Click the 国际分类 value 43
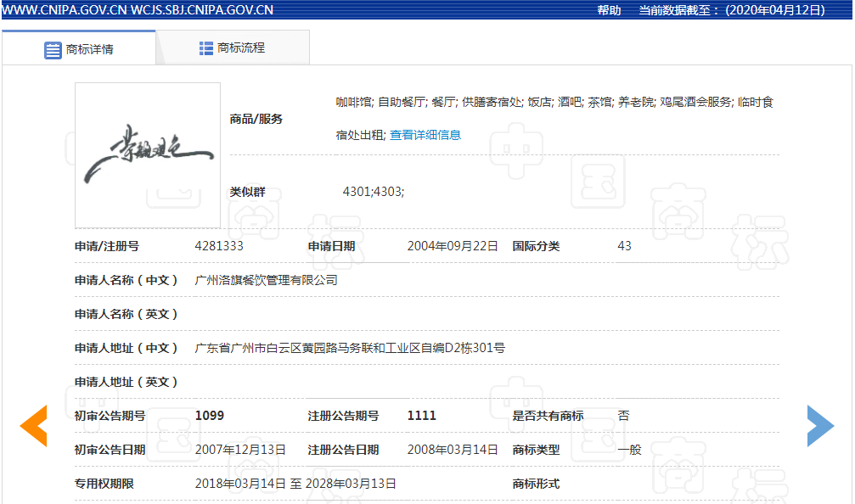The width and height of the screenshot is (855, 504). click(x=624, y=246)
